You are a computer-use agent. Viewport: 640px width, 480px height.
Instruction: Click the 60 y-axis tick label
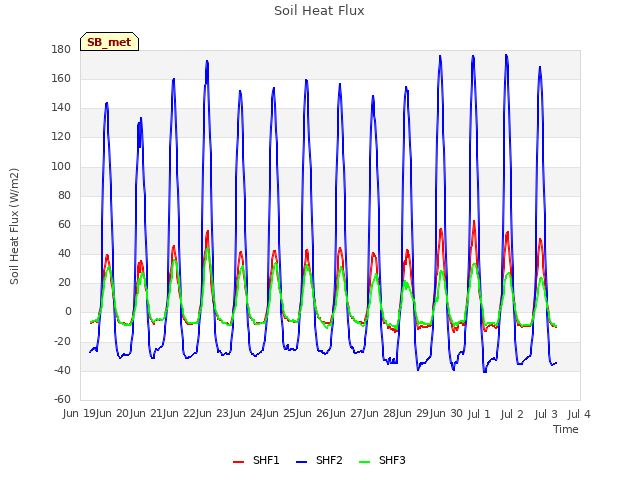point(64,224)
